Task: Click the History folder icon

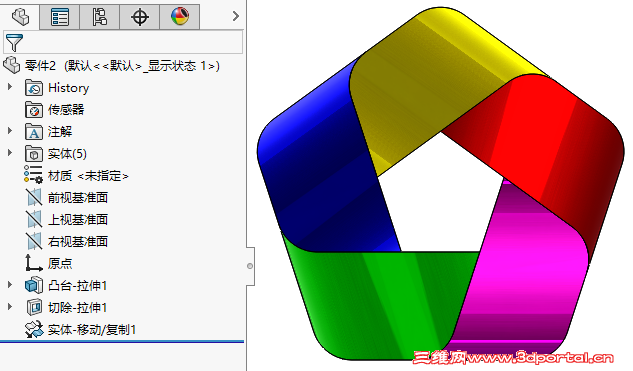Action: click(x=34, y=88)
